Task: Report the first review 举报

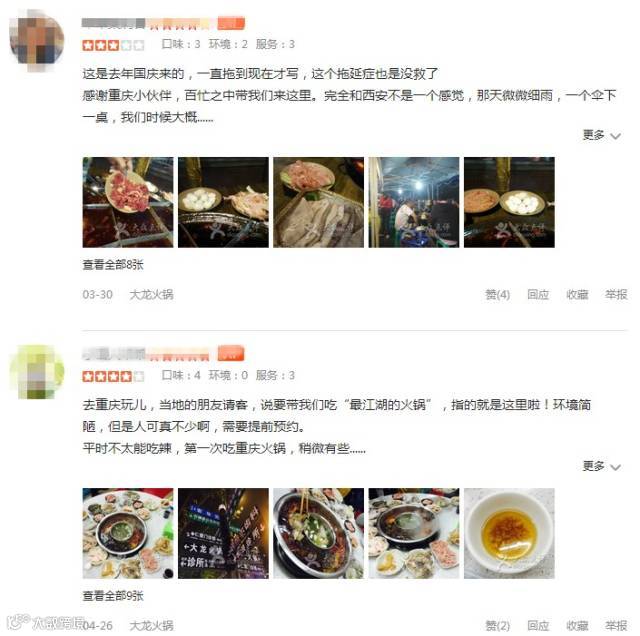Action: pos(616,294)
